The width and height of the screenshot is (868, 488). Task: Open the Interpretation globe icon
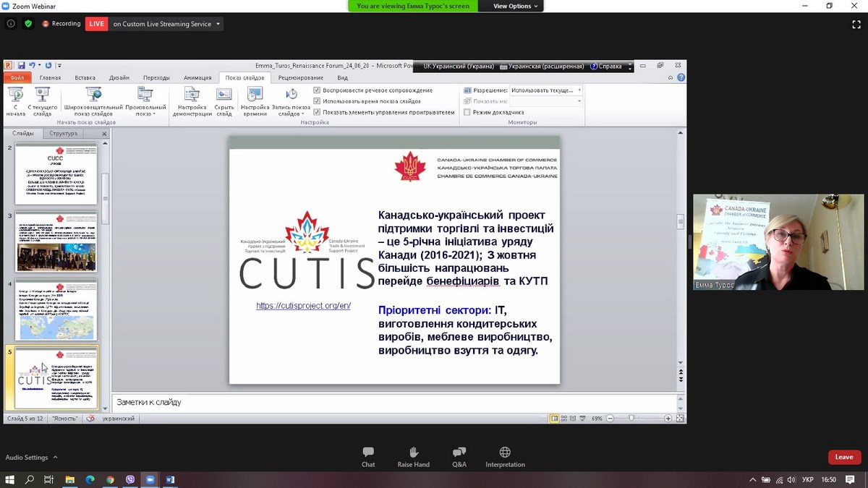(x=505, y=453)
